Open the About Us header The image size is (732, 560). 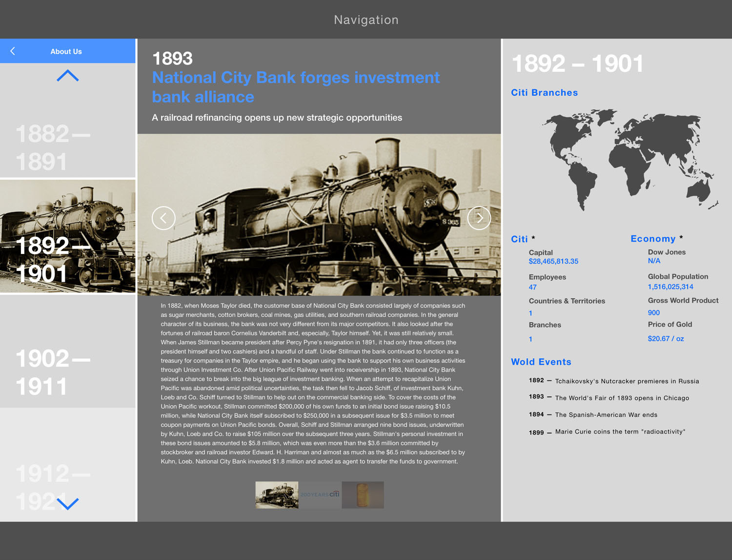click(66, 51)
